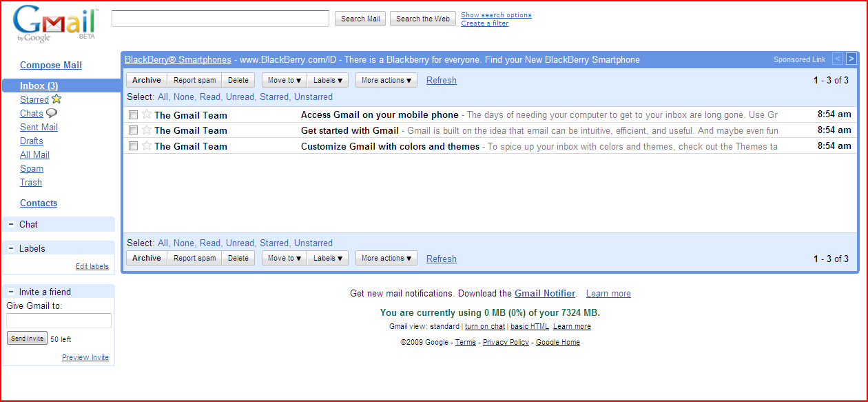The width and height of the screenshot is (868, 402).
Task: Click the yellow star icon beside the sidebar Starred link
Action: pos(56,99)
